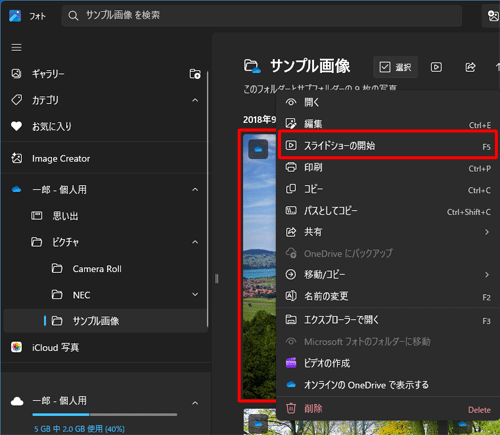This screenshot has width=500, height=435.
Task: Click the sidebar vertical scrollbar
Action: click(x=208, y=199)
